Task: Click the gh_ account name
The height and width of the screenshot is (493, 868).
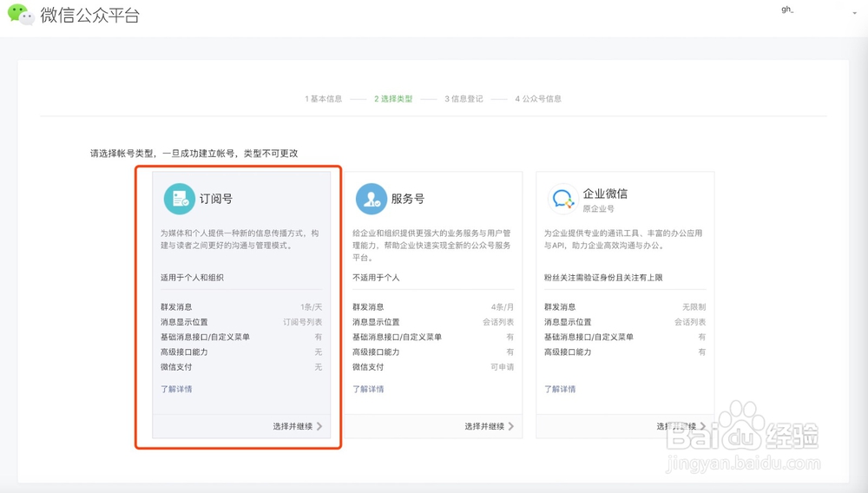Action: click(787, 10)
